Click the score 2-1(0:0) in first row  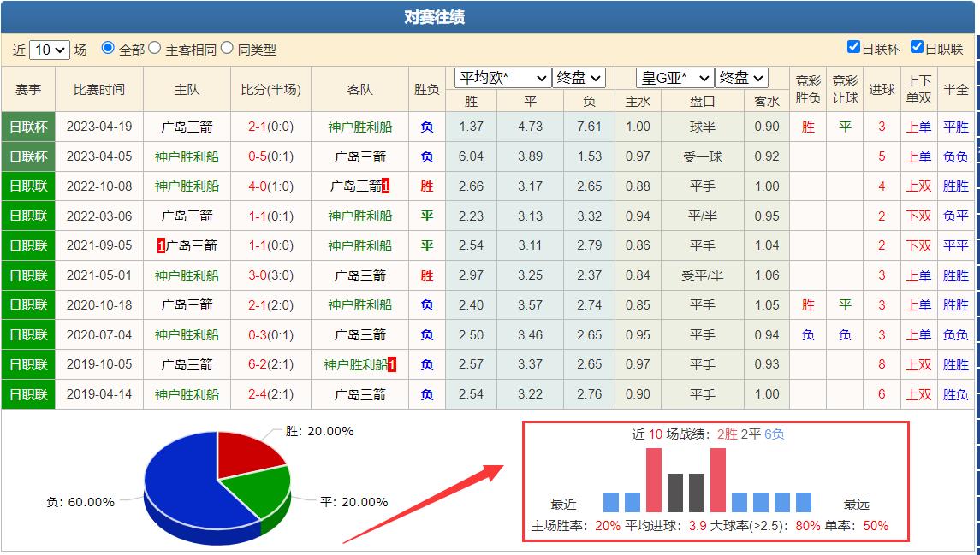[272, 126]
